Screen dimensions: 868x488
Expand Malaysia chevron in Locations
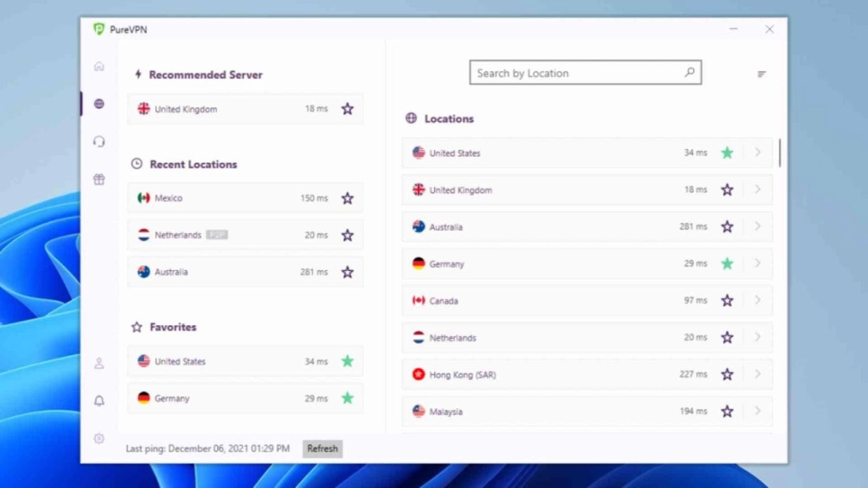pyautogui.click(x=758, y=411)
